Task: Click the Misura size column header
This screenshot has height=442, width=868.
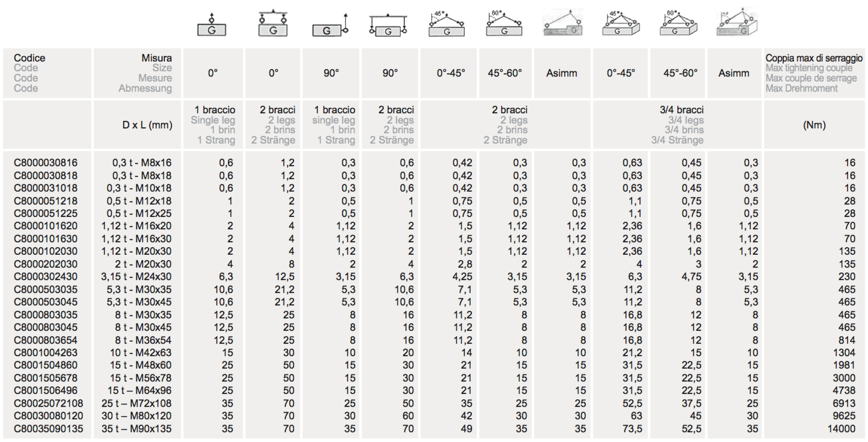Action: click(x=156, y=58)
